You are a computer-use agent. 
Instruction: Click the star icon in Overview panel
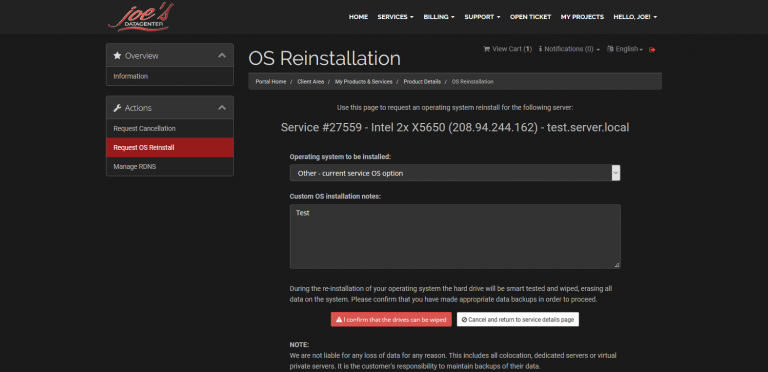(117, 56)
